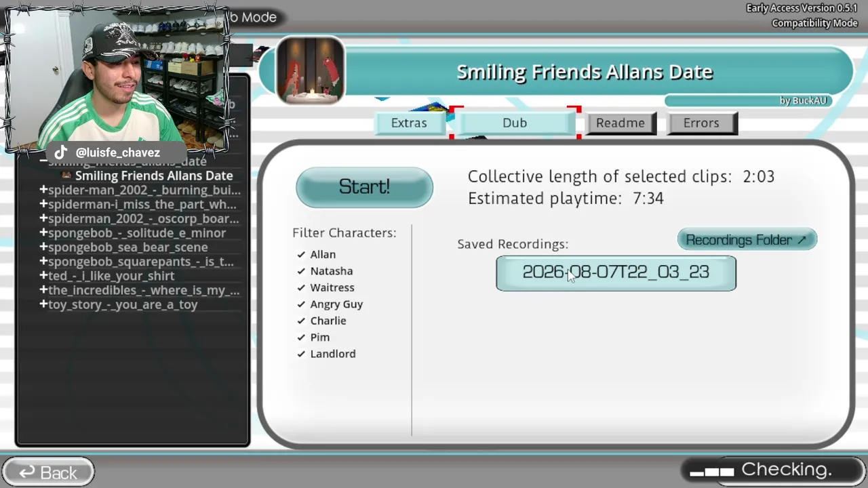The height and width of the screenshot is (488, 868).
Task: Click the 'Early Access Version 0.5.1' text
Action: point(802,8)
